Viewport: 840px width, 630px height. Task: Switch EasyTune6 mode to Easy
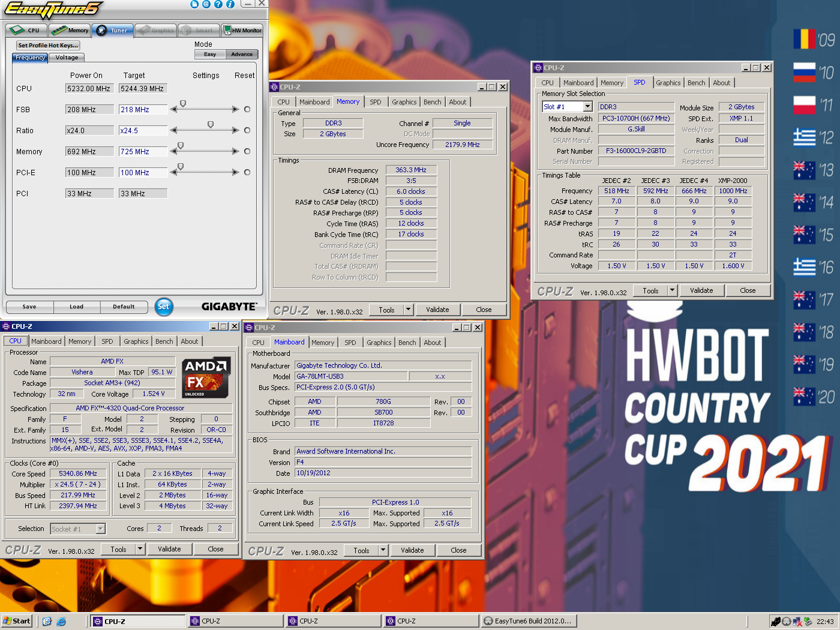coord(210,54)
